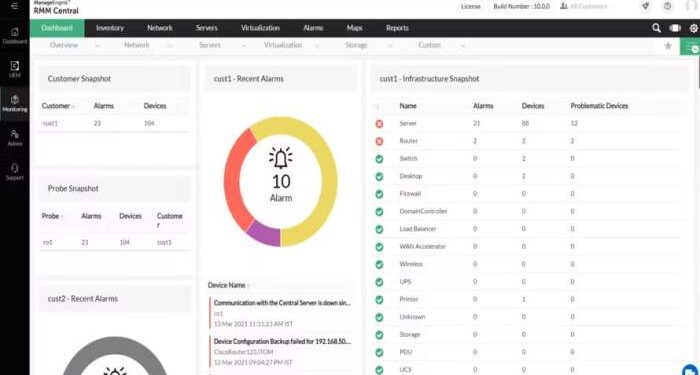Click the search magnifier icon
Image resolution: width=700 pixels, height=375 pixels.
pyautogui.click(x=656, y=28)
